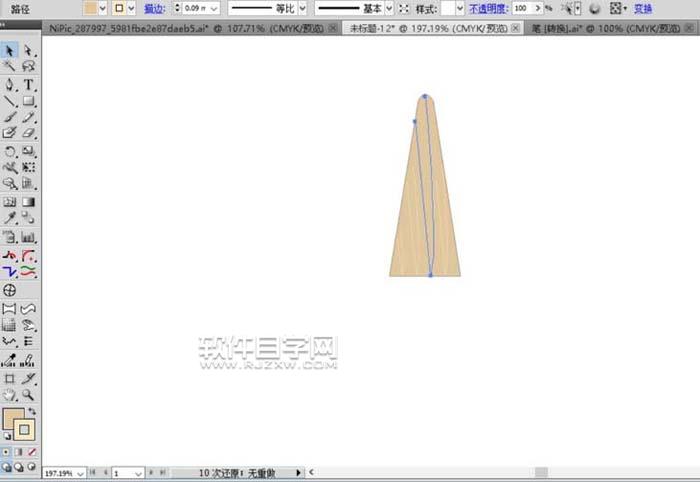The height and width of the screenshot is (482, 700).
Task: Click the horizontal scrollbar thumb
Action: tap(542, 473)
